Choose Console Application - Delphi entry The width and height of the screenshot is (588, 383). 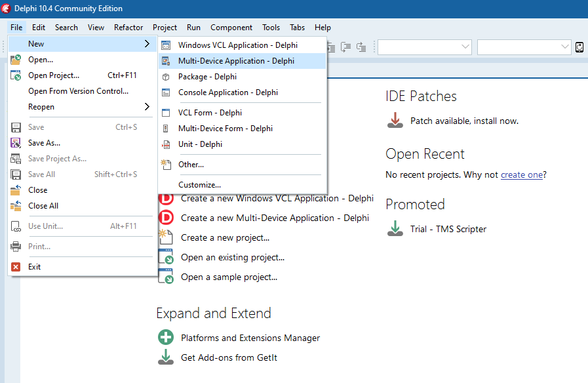click(x=243, y=92)
